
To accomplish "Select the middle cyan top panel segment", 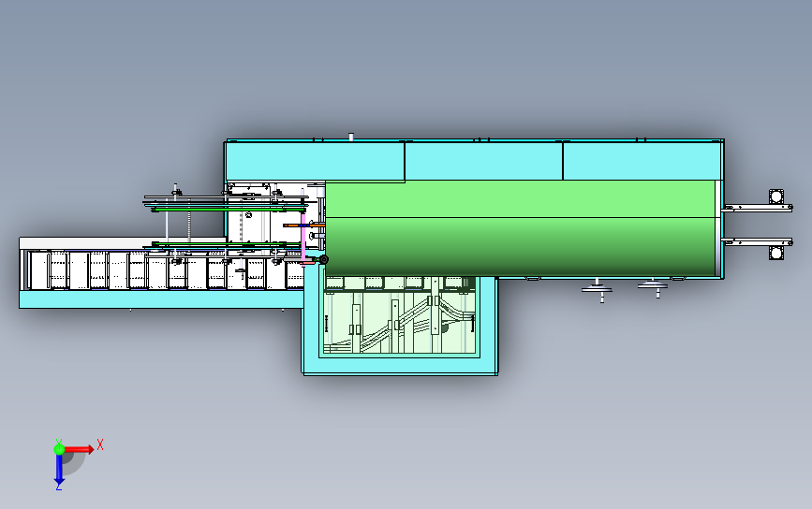I will 483,161.
